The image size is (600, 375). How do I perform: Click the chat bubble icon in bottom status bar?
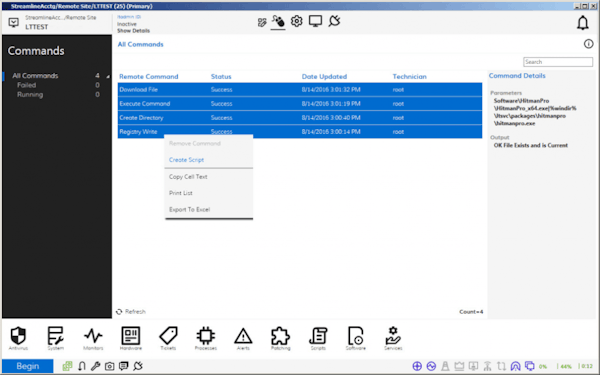[123, 366]
